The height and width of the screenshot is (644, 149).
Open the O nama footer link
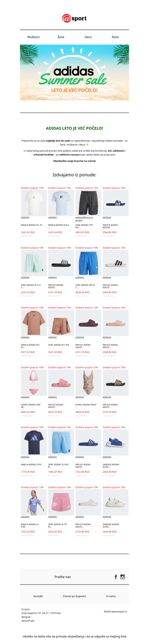point(111,596)
